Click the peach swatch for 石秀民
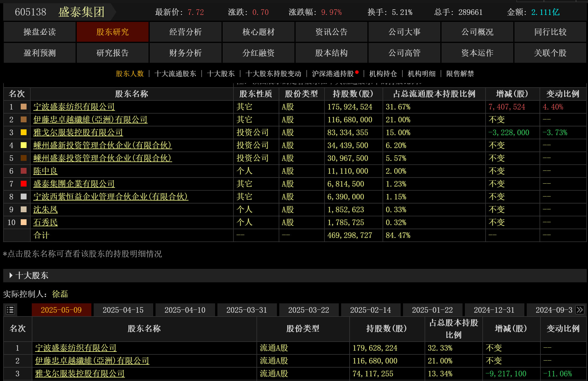This screenshot has height=381, width=588. (x=24, y=222)
